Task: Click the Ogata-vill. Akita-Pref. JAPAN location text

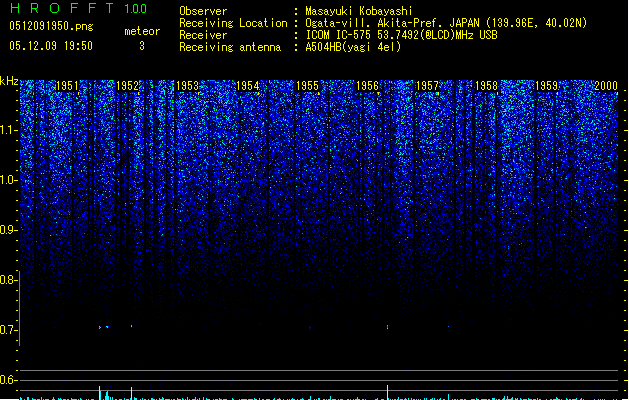Action: 446,23
